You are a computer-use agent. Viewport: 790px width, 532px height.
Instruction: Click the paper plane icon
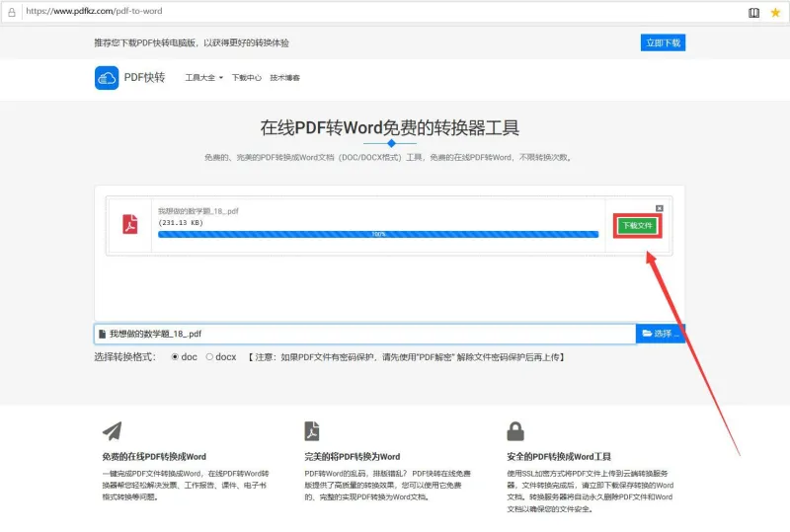113,431
